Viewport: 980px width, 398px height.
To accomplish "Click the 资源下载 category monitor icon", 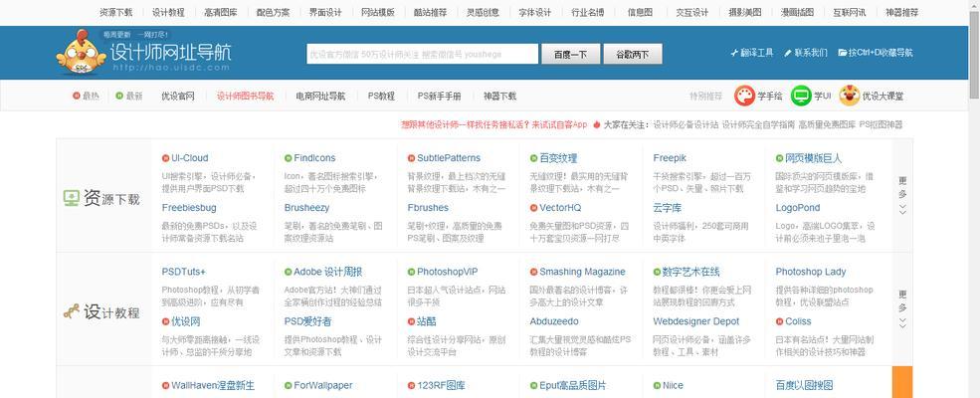I will [x=72, y=199].
